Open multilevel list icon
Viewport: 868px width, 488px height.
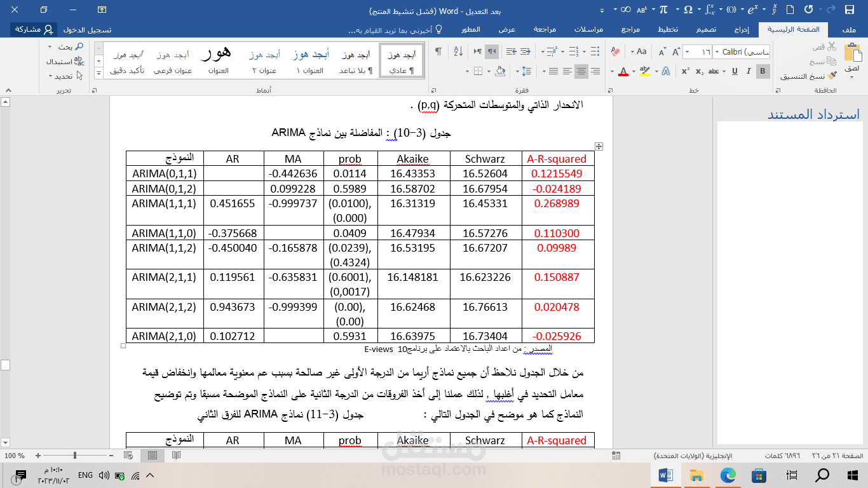coord(551,51)
